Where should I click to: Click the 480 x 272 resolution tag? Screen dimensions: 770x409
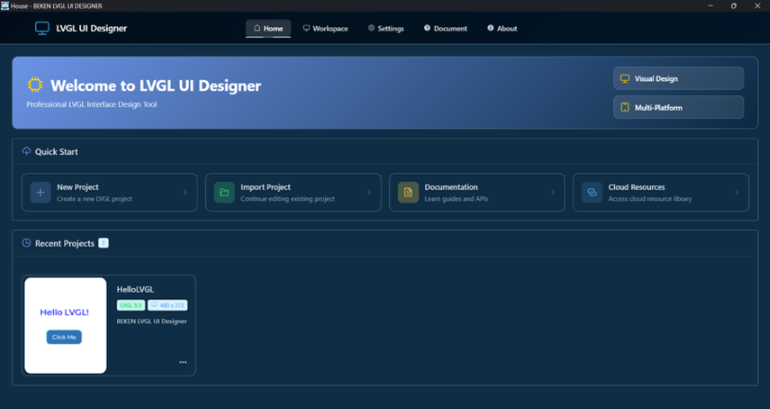pyautogui.click(x=167, y=305)
